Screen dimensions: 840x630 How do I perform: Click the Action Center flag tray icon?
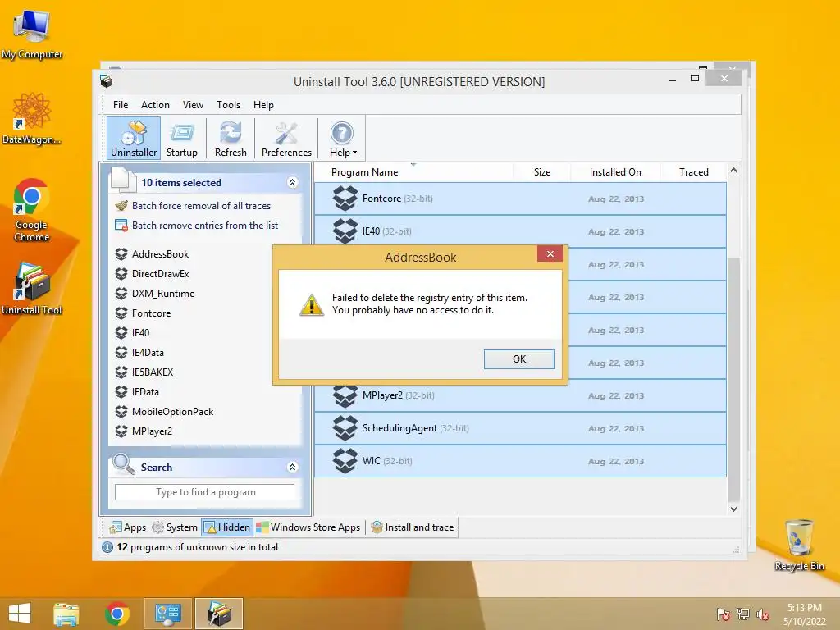[724, 614]
